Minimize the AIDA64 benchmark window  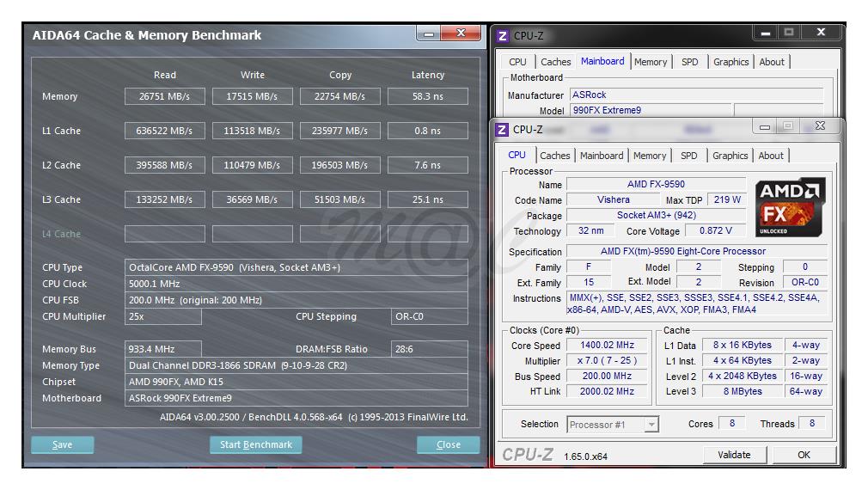[429, 34]
